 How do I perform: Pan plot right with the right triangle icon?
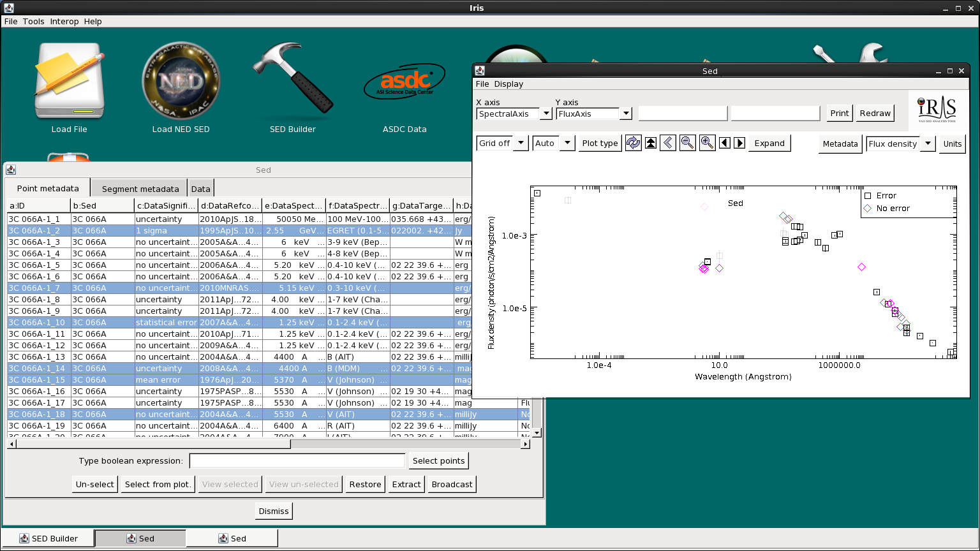coord(739,143)
